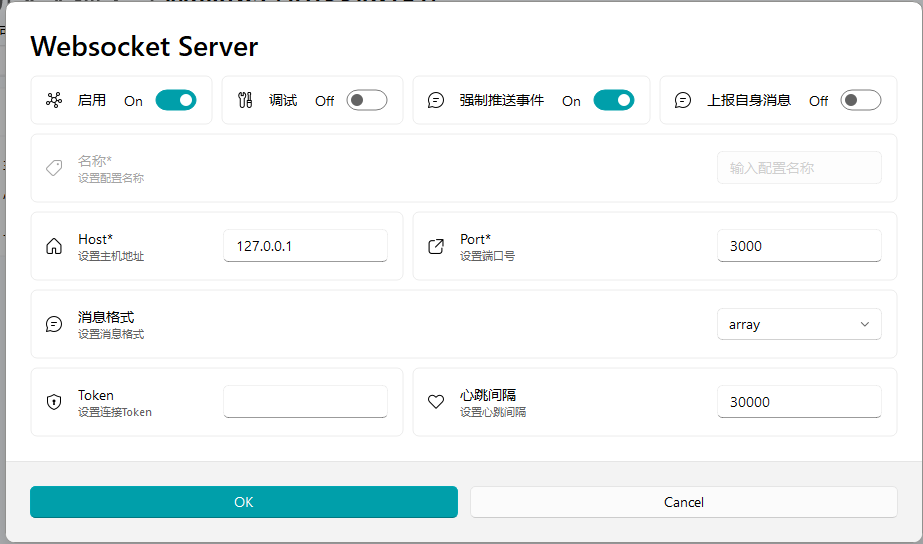923x544 pixels.
Task: Enable the 调试 debug toggle
Action: (367, 100)
